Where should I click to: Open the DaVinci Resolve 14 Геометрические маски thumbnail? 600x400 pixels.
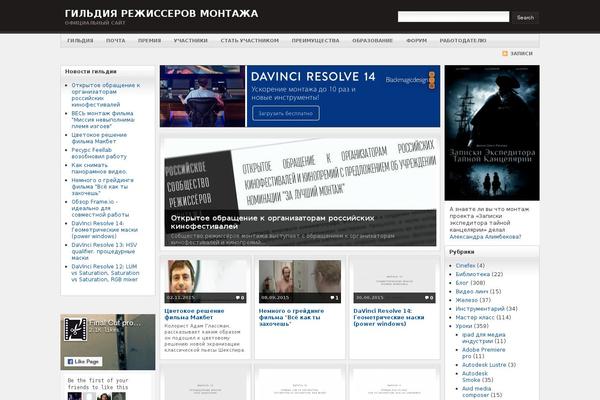pyautogui.click(x=395, y=281)
